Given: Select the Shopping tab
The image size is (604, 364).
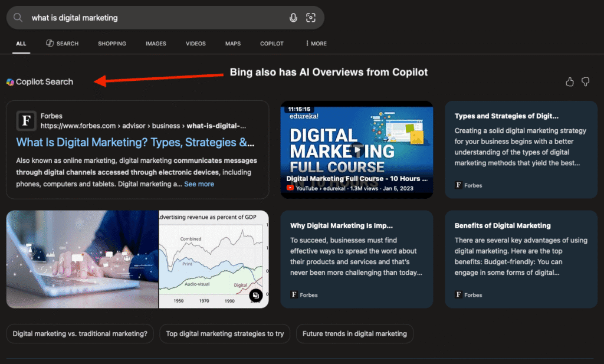Looking at the screenshot, I should coord(112,44).
